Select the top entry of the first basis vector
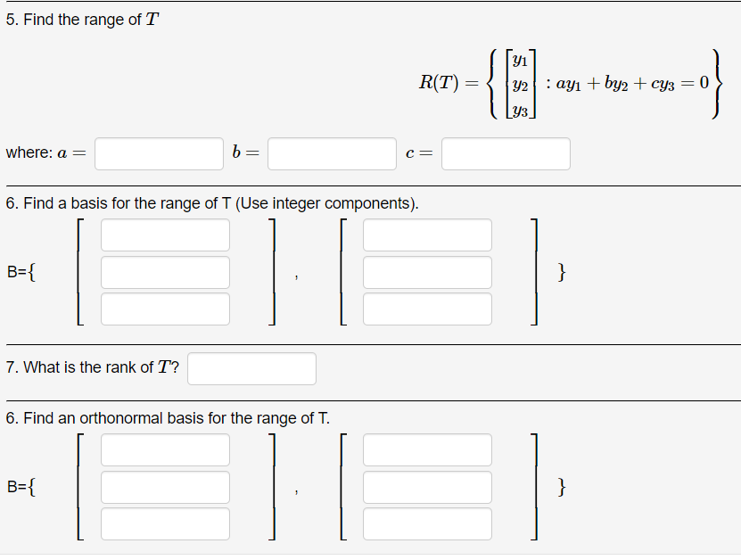This screenshot has height=560, width=741. [165, 235]
